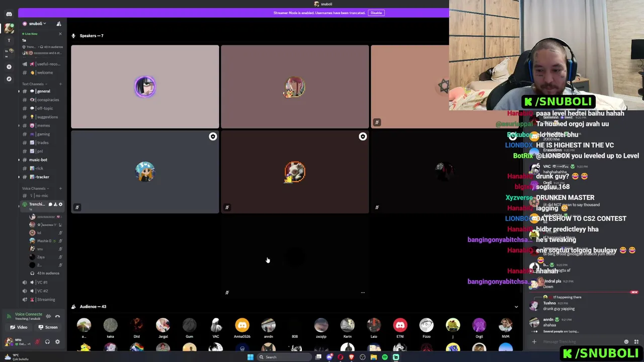Toggle microphone mute in user panel
Screen dimensions: 644x362
(x=37, y=342)
